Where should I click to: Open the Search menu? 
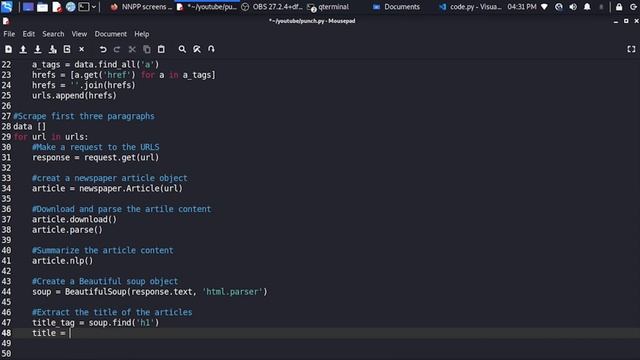coord(53,34)
